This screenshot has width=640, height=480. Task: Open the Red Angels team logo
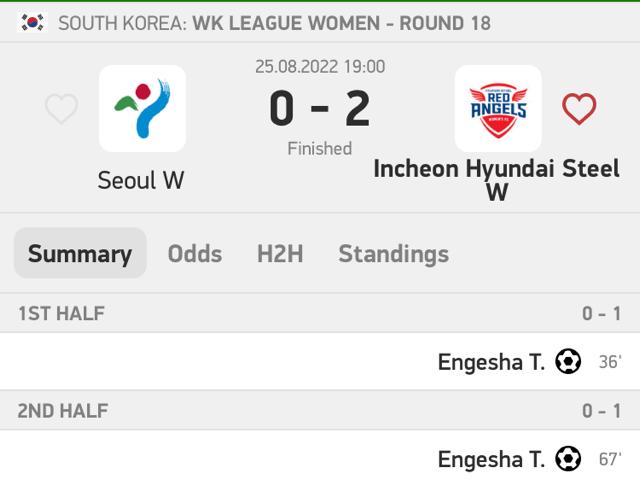coord(498,109)
